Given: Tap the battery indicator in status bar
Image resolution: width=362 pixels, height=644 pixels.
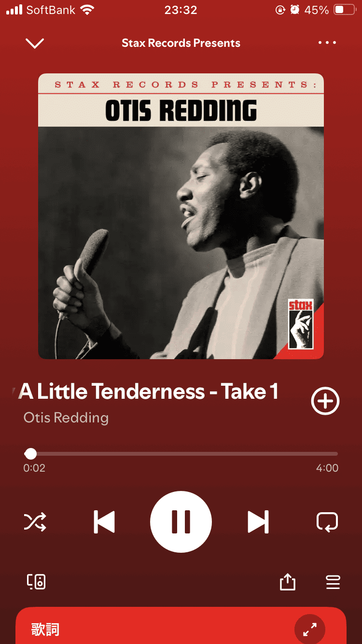Looking at the screenshot, I should coord(345,10).
